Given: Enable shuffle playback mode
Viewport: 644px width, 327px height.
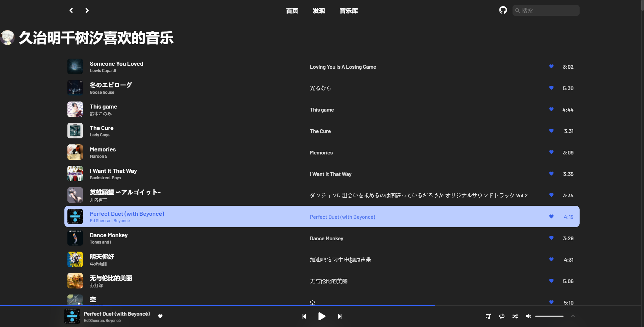Looking at the screenshot, I should pyautogui.click(x=515, y=316).
